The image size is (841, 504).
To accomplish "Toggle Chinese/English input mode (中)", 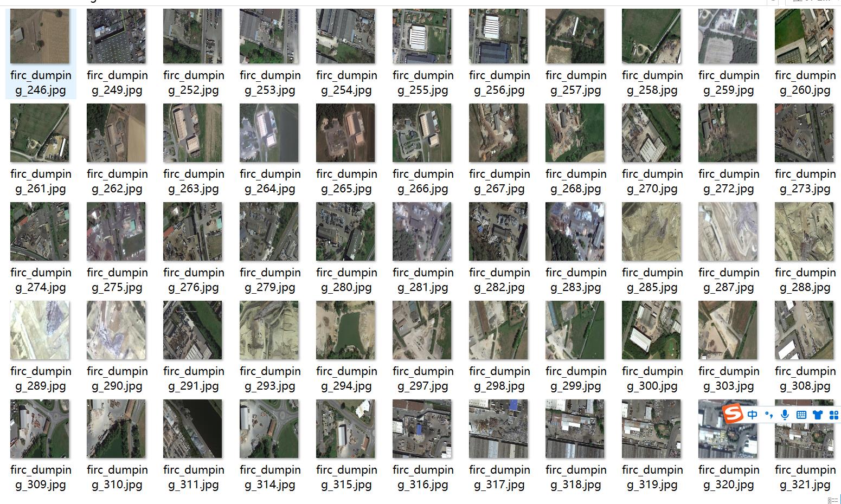I will tap(753, 415).
